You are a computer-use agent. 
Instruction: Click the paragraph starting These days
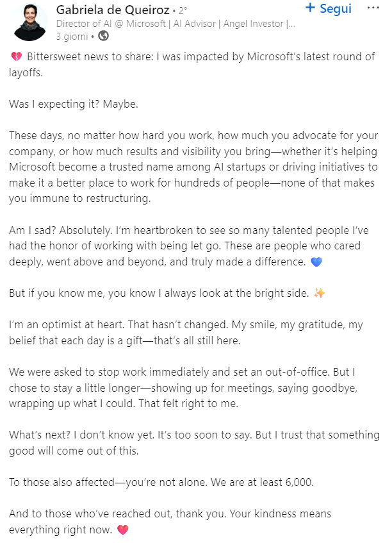[x=192, y=167]
